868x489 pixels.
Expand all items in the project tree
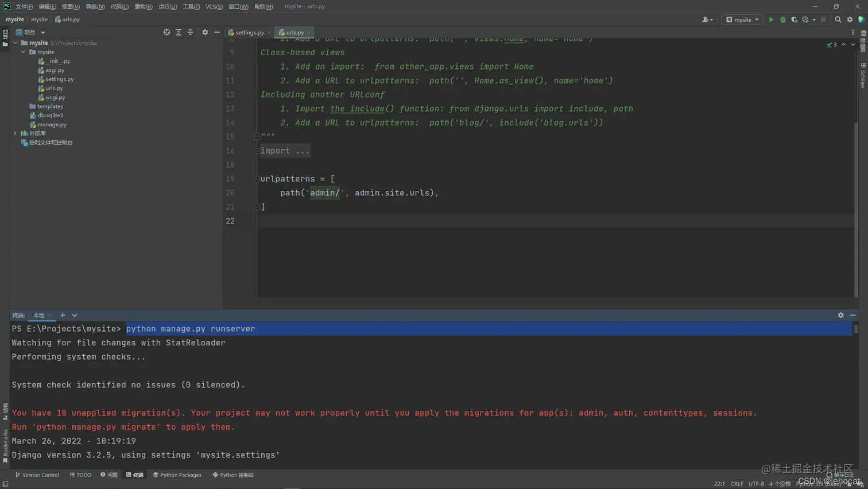[179, 32]
